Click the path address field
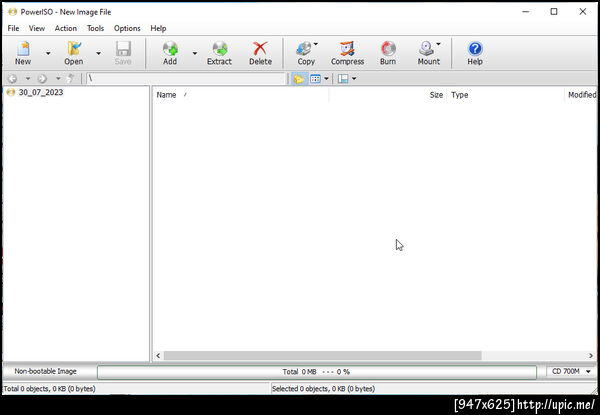 (x=186, y=79)
